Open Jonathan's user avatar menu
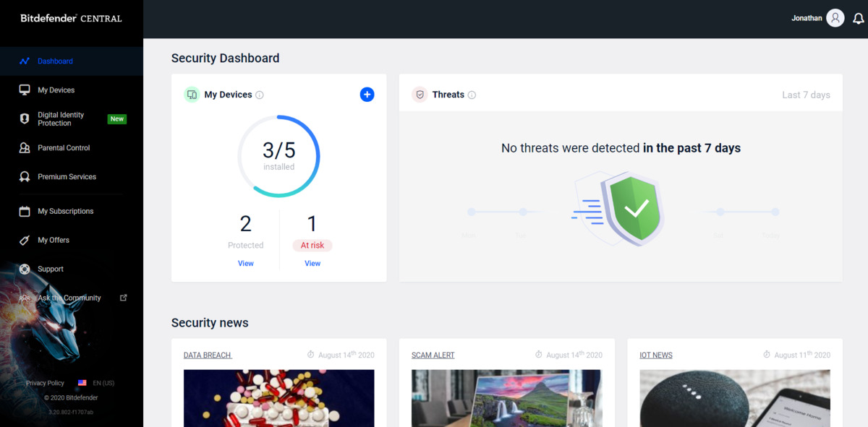 [835, 18]
